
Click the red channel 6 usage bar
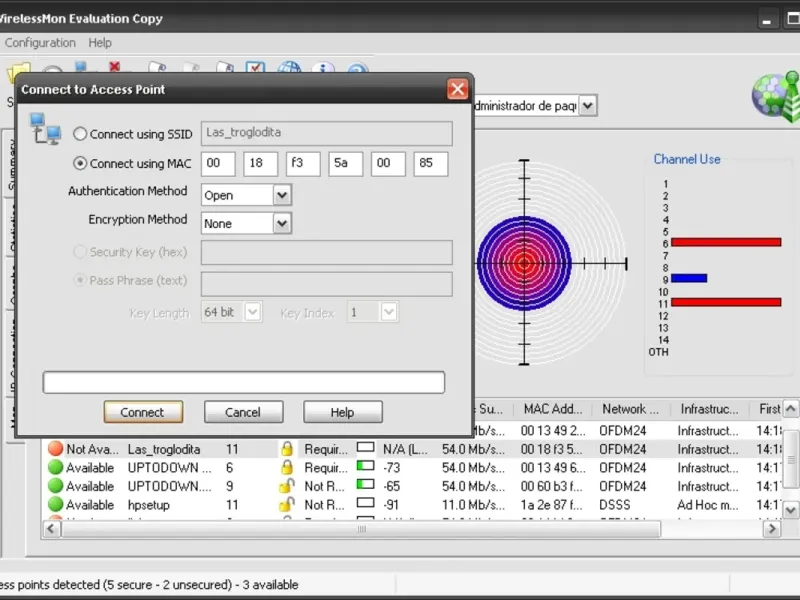click(725, 242)
